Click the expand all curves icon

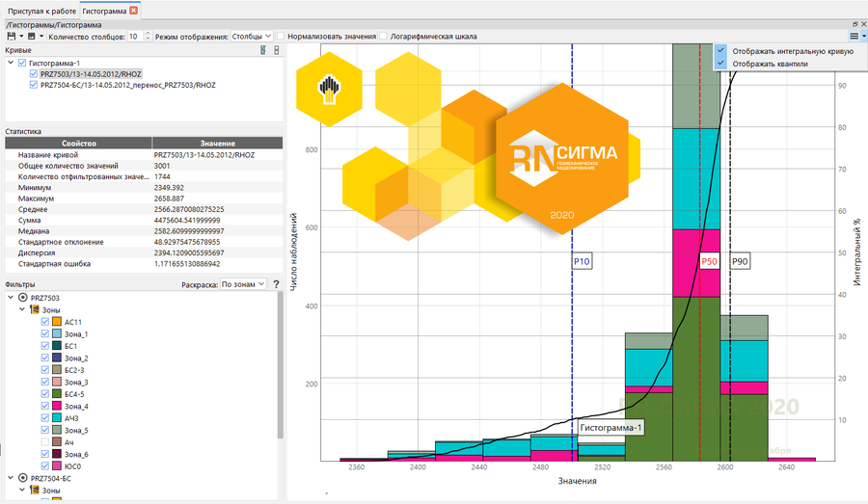point(263,50)
